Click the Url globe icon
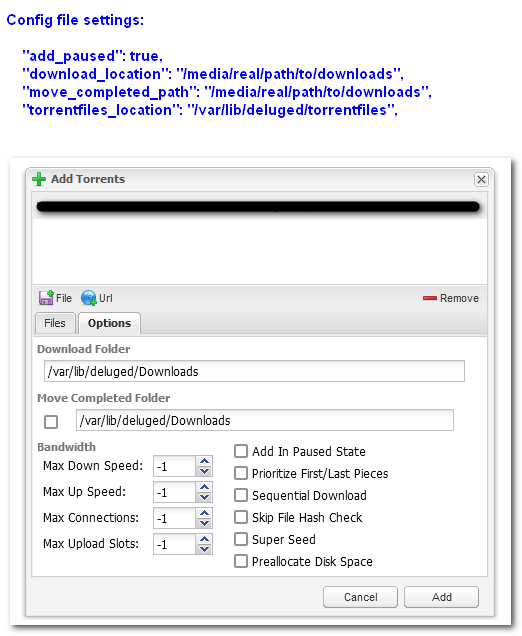 88,298
